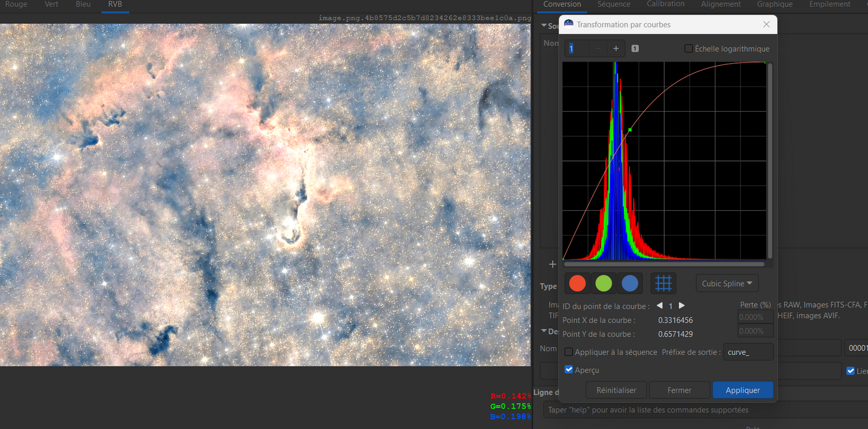Click the G=0.175% readout

(510, 406)
